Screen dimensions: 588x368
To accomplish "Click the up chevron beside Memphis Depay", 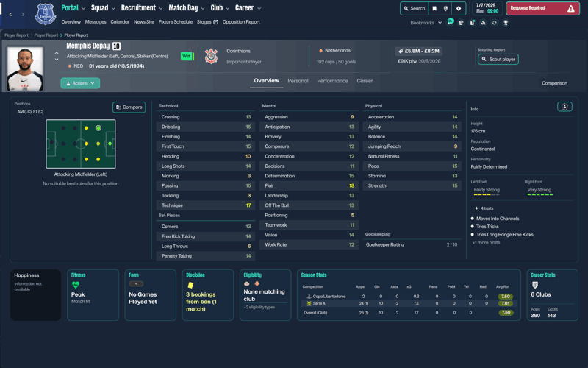I will click(x=57, y=53).
